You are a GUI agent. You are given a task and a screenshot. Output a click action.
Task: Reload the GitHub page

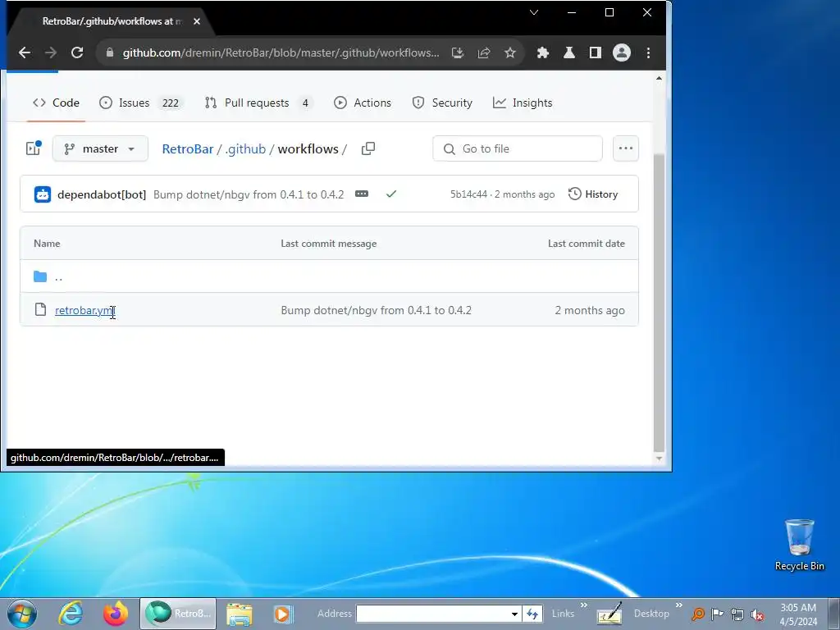[77, 52]
